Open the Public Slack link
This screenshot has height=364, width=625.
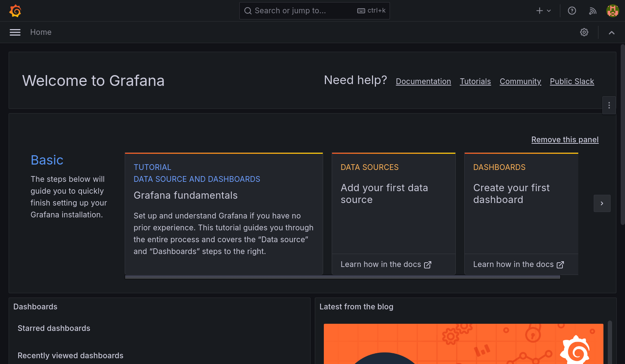[572, 82]
